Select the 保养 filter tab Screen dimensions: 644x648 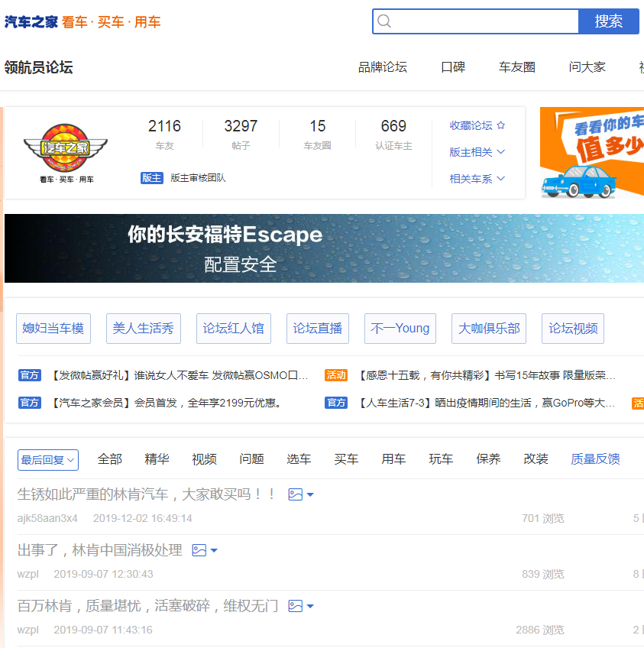coord(488,459)
